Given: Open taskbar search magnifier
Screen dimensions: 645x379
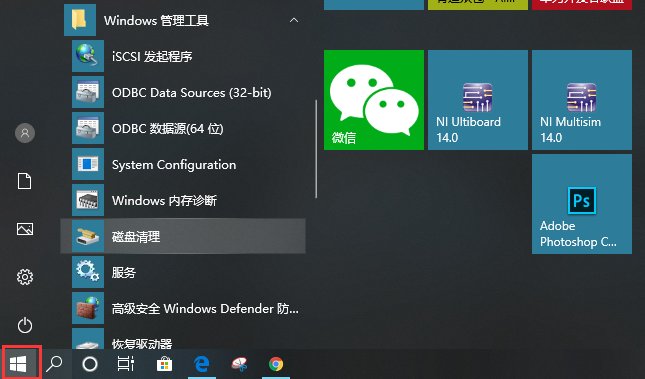Looking at the screenshot, I should [54, 364].
